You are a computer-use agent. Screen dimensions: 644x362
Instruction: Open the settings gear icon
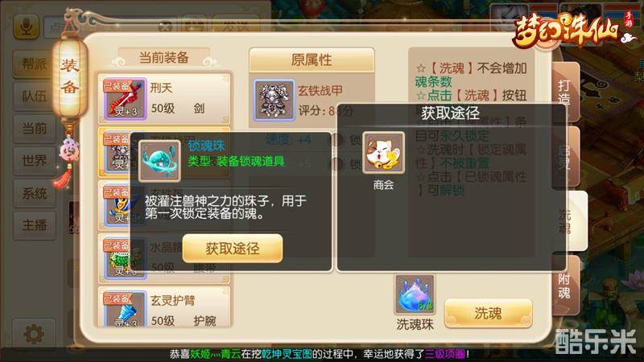click(x=34, y=334)
